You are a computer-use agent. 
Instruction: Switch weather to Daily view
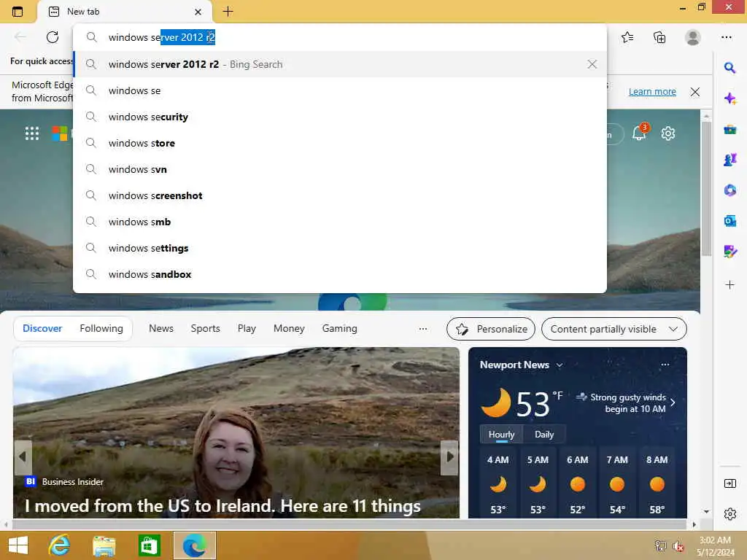[x=544, y=435]
